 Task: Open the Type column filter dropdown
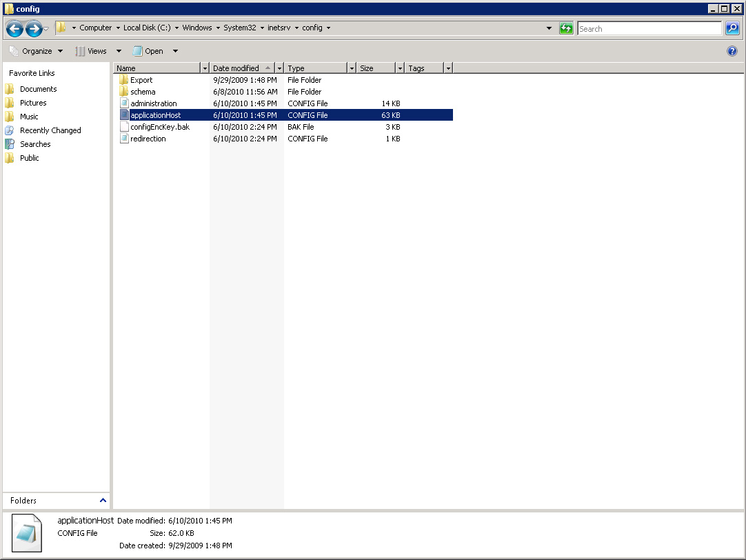352,68
